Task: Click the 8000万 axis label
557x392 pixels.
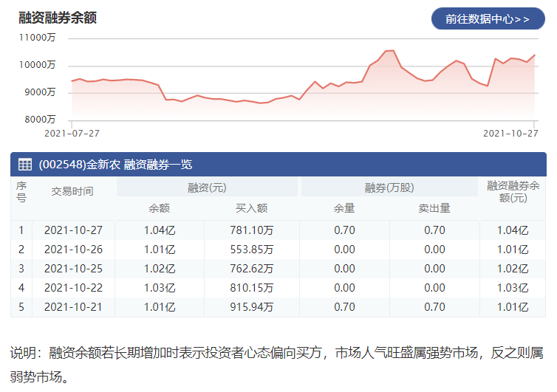Action: coord(40,120)
